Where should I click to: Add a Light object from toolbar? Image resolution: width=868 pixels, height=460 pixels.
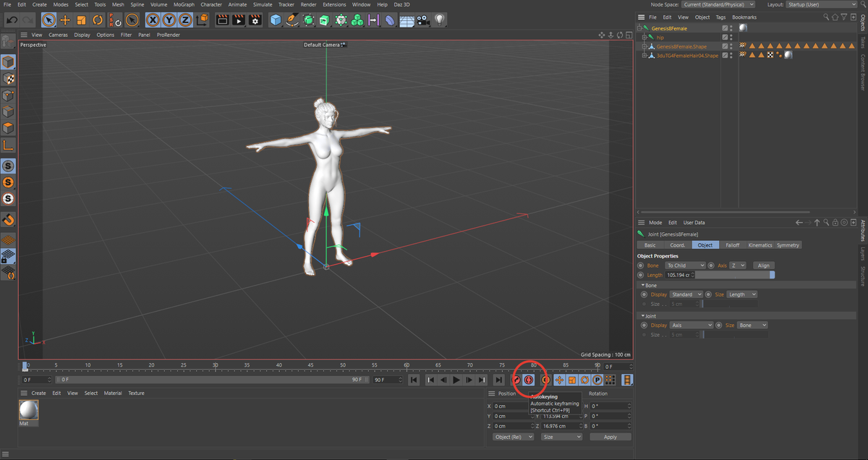(x=440, y=20)
